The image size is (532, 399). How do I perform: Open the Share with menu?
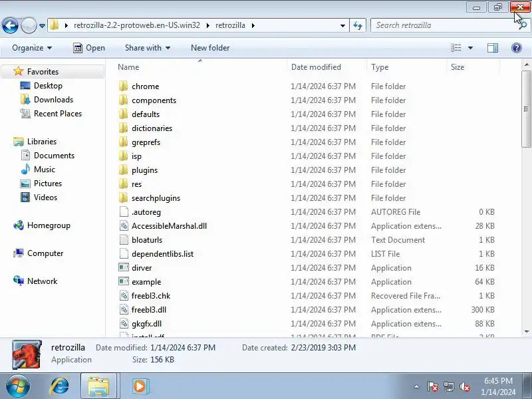tap(147, 48)
